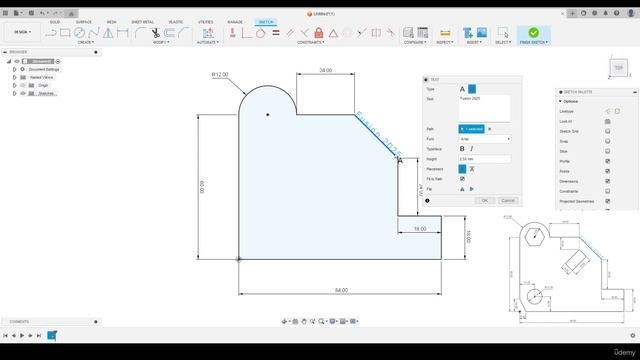
Task: Click the Height input field
Action: tap(484, 159)
